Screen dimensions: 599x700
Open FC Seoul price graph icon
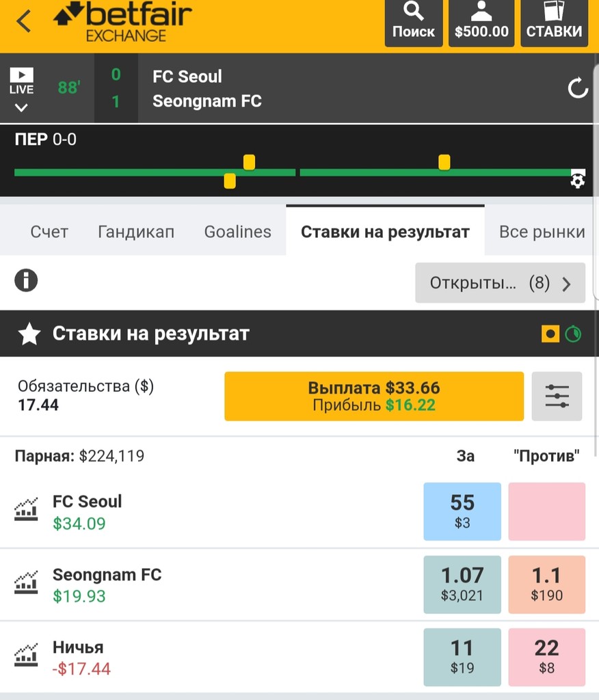26,511
